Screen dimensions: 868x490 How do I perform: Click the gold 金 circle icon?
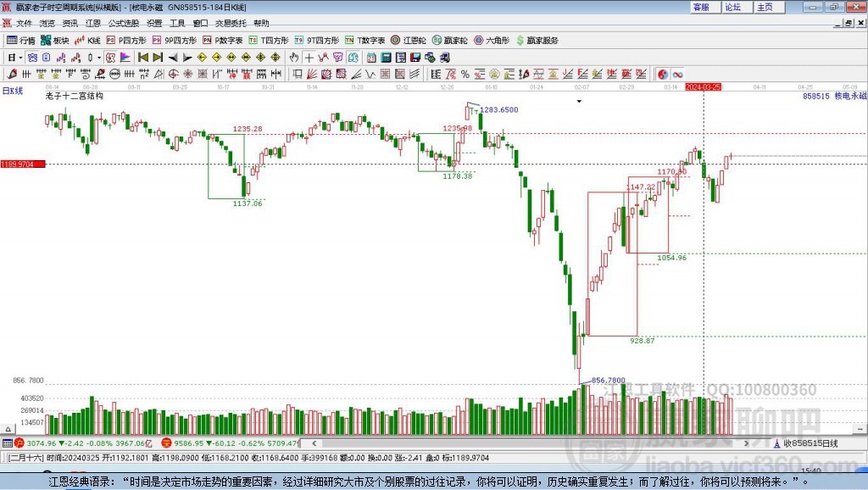click(x=494, y=75)
